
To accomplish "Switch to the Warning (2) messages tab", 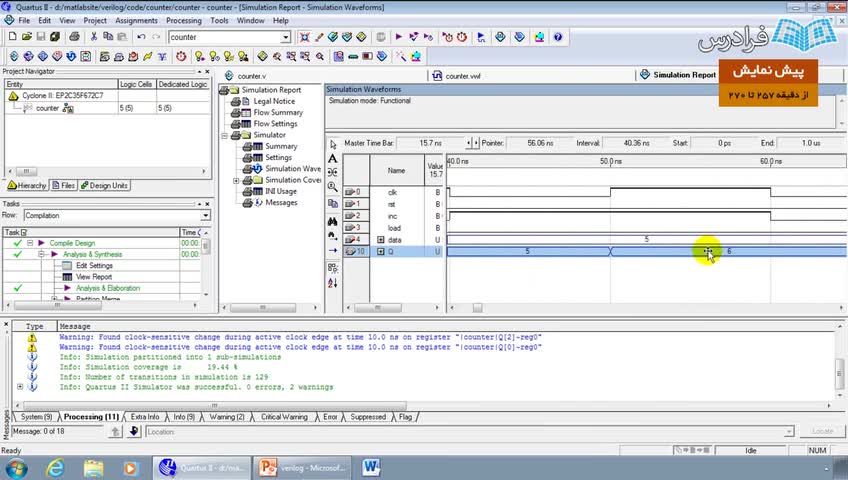I will tap(226, 417).
